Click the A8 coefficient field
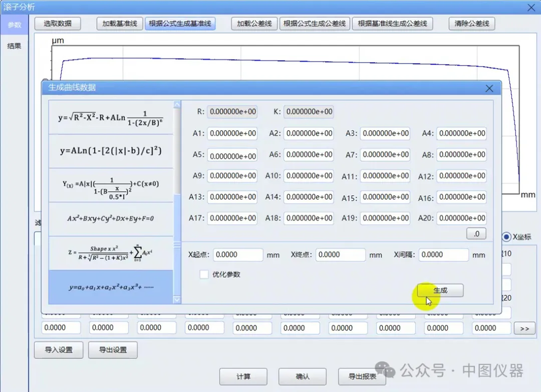The width and height of the screenshot is (541, 392). click(x=462, y=155)
